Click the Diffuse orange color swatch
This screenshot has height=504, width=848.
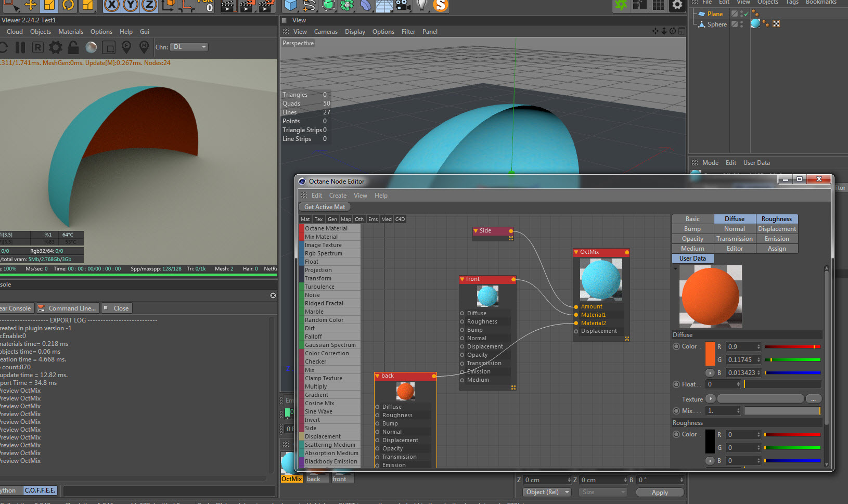click(710, 354)
